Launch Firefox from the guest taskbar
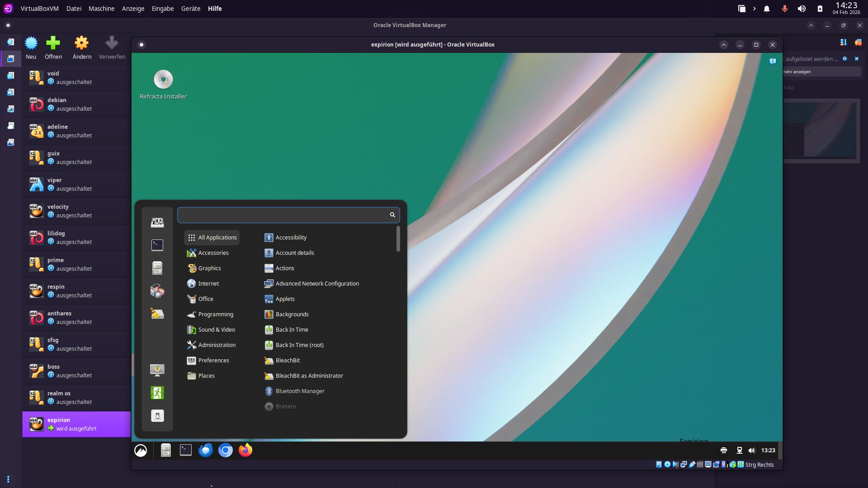The width and height of the screenshot is (868, 488). tap(245, 450)
